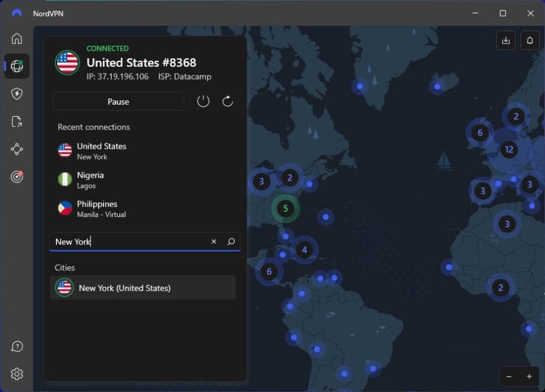Select New York (United States) city result
Screen dimensions: 545x392
point(143,287)
